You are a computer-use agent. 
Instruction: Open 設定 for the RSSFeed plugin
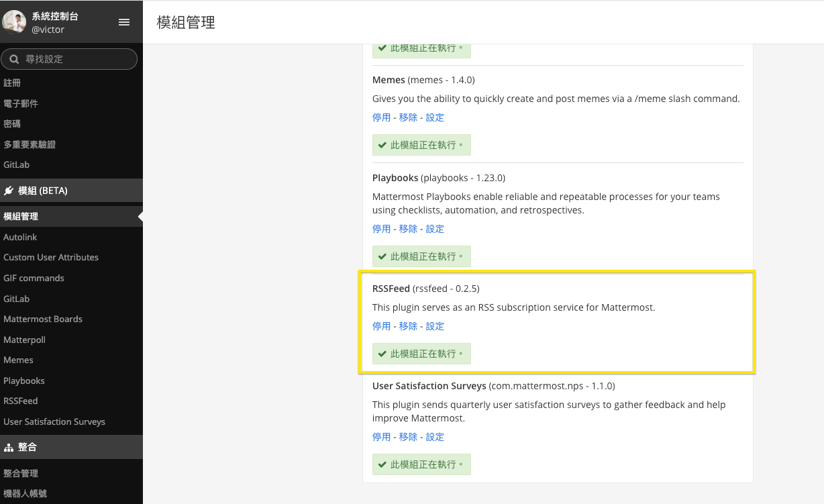coord(435,326)
